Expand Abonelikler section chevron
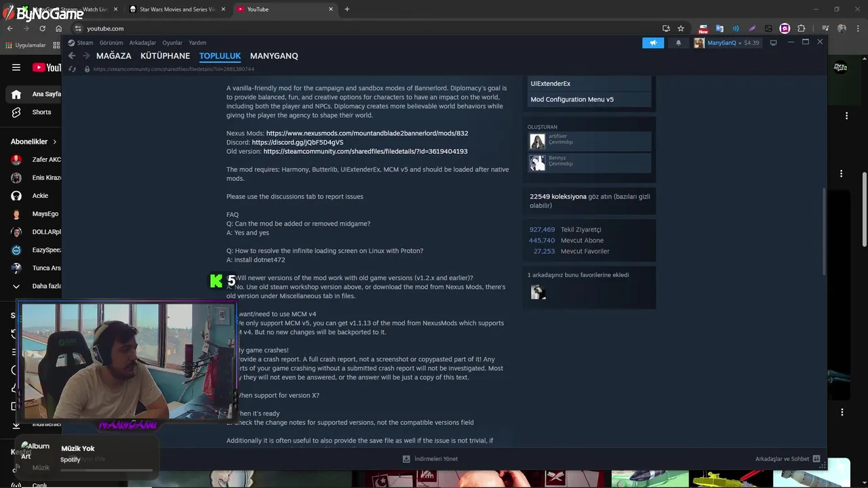Image resolution: width=868 pixels, height=488 pixels. click(x=54, y=142)
